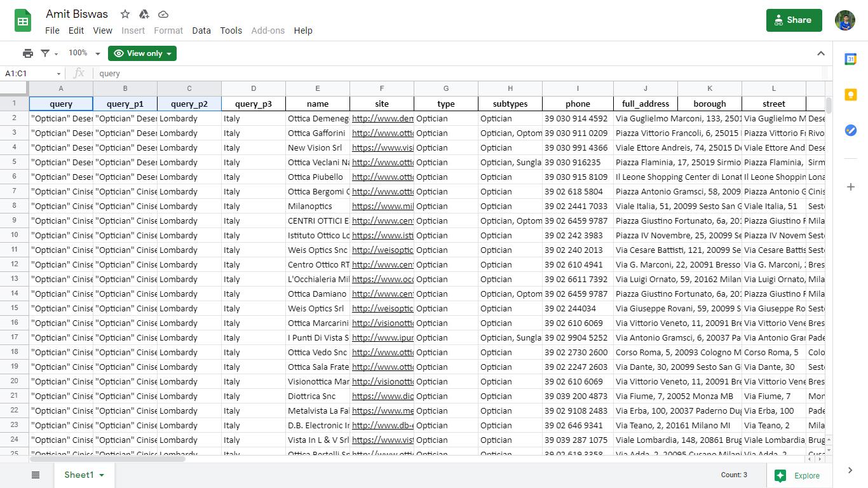Check document status via cloud icon
Viewport: 868px width, 488px height.
pyautogui.click(x=163, y=14)
